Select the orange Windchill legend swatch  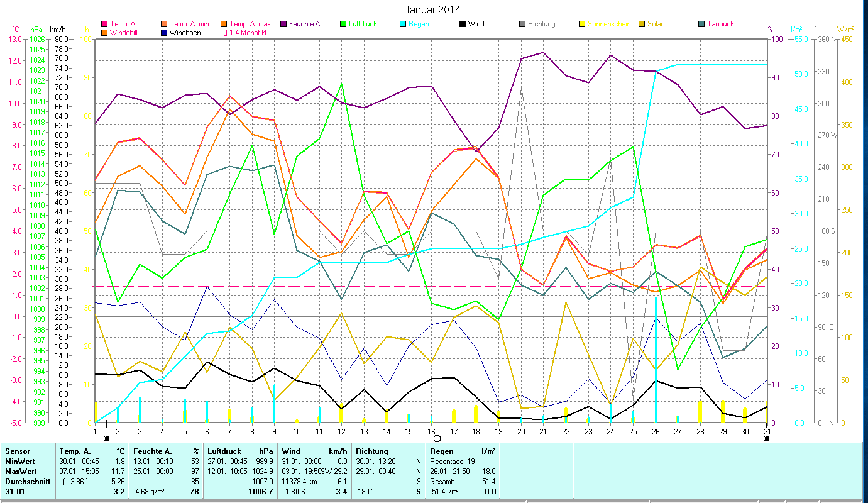[104, 32]
